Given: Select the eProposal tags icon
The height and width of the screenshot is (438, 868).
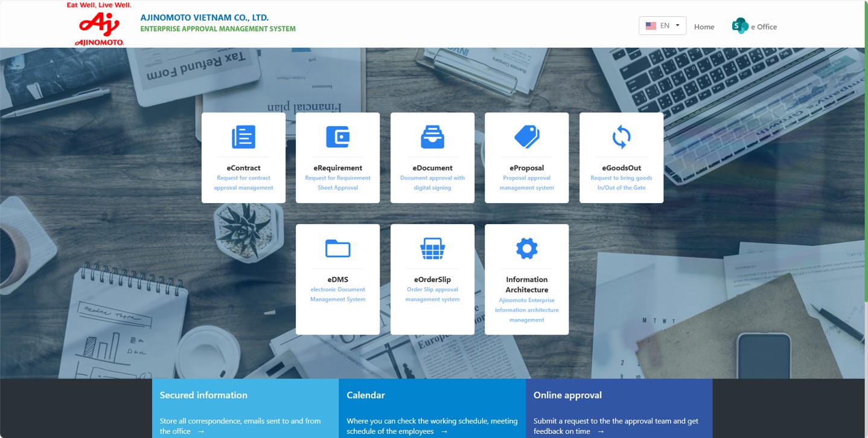Looking at the screenshot, I should pos(526,137).
